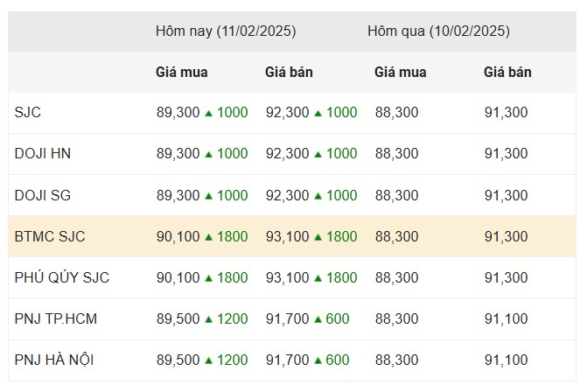Select the Hôm qua (10/02/2025) column header

[438, 31]
